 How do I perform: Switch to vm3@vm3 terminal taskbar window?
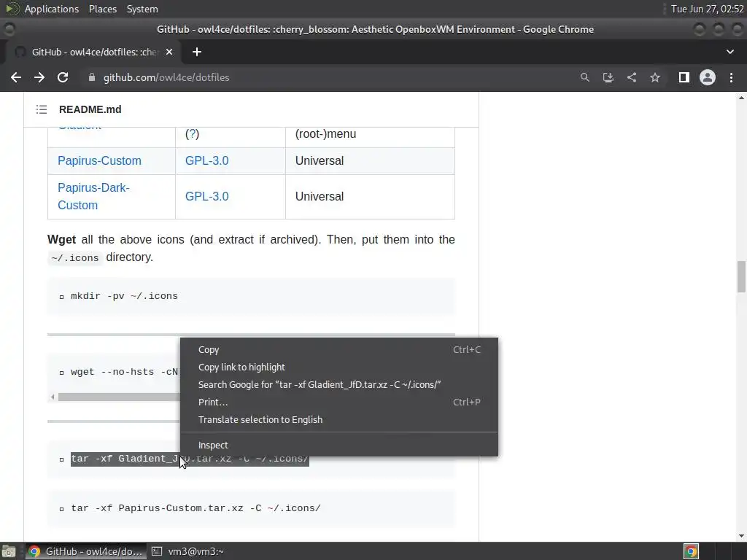[x=189, y=551]
